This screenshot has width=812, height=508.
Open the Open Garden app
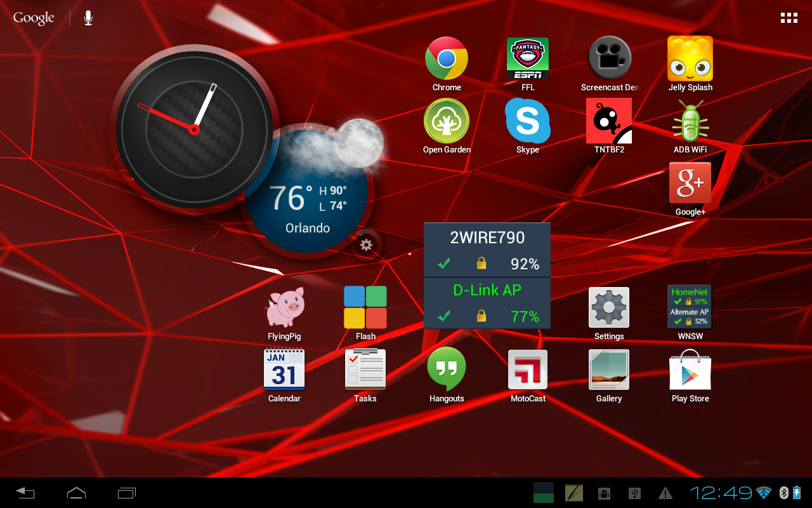click(x=447, y=126)
